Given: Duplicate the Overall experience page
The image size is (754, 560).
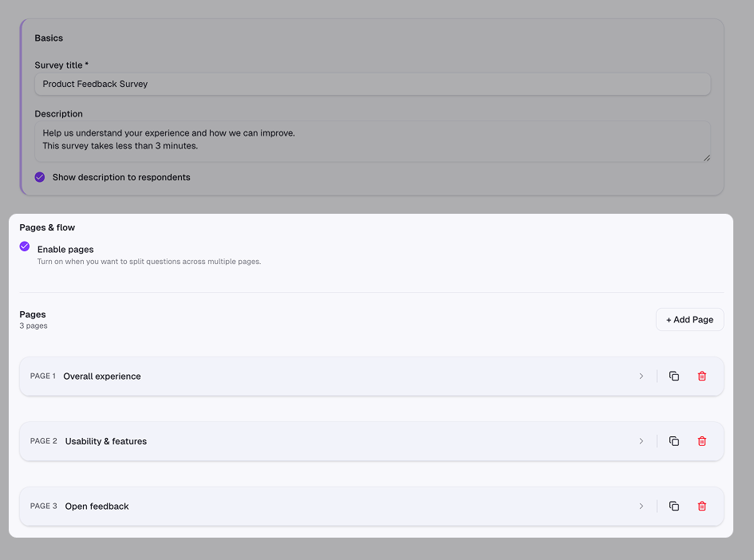Looking at the screenshot, I should click(674, 376).
